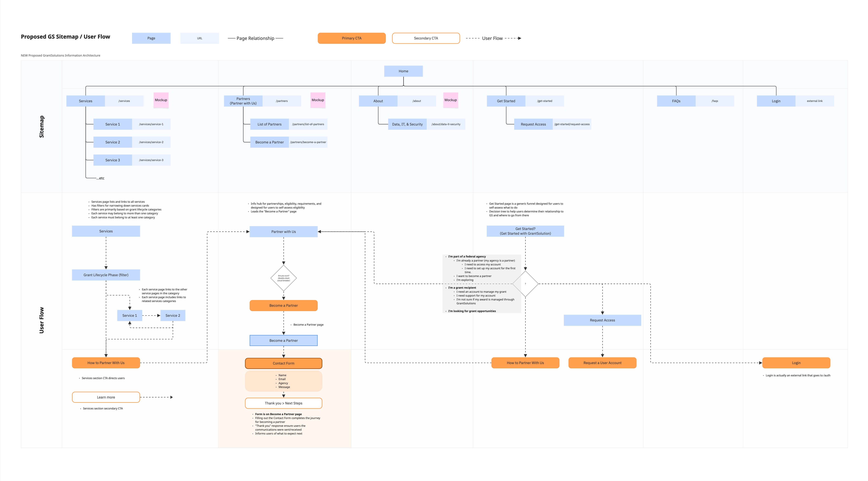Click the Learn more secondary button
Viewport: 868px width, 481px height.
(106, 397)
